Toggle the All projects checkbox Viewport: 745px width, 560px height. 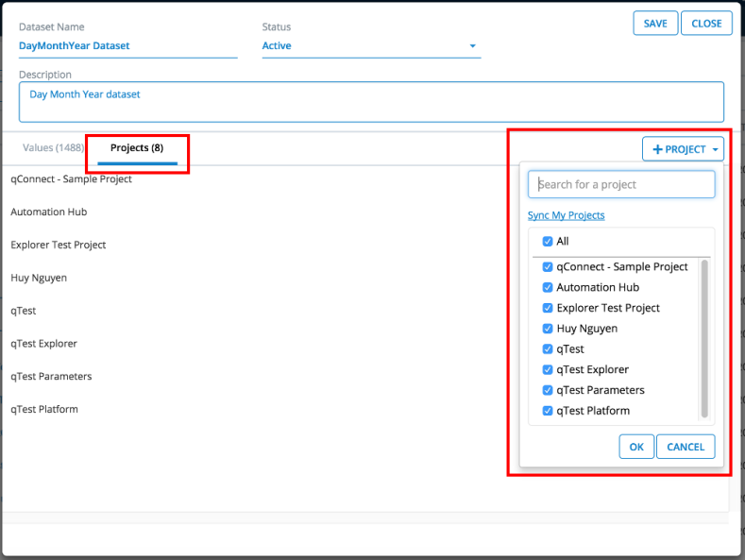(x=548, y=242)
